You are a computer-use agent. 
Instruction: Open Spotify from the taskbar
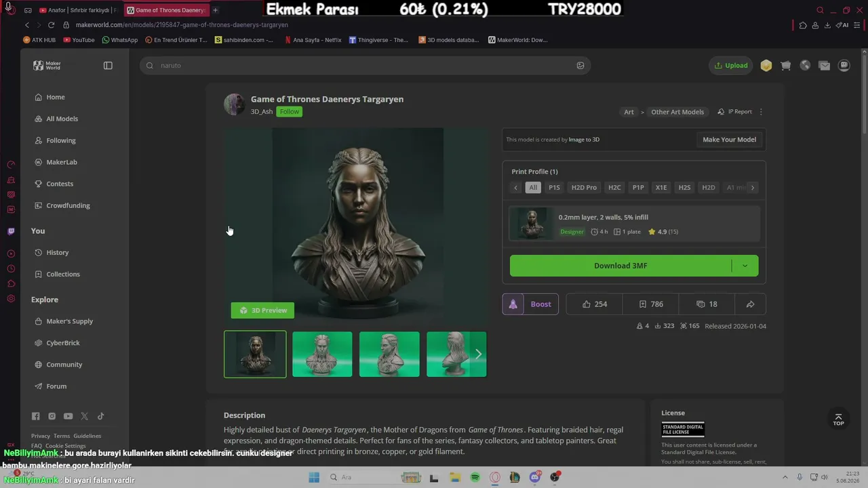point(475,478)
